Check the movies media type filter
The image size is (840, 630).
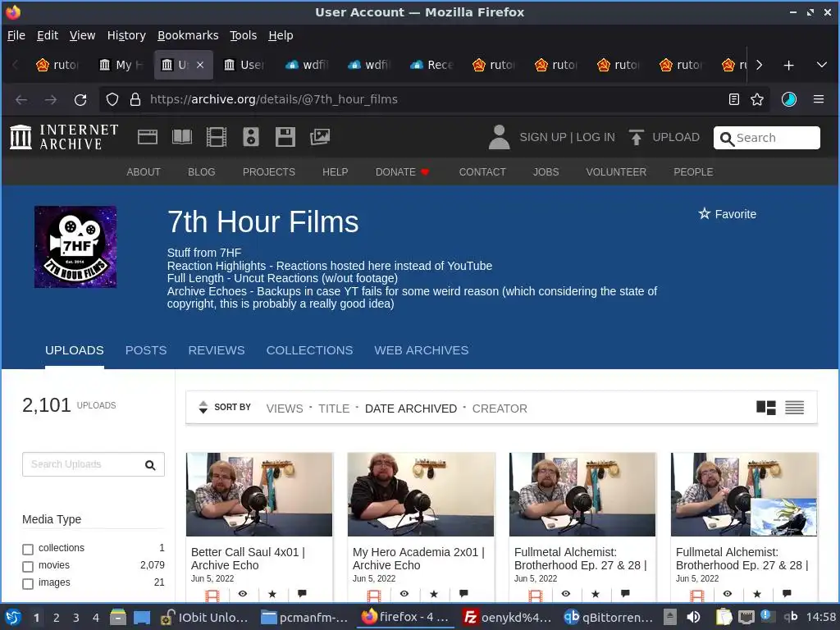click(x=28, y=566)
